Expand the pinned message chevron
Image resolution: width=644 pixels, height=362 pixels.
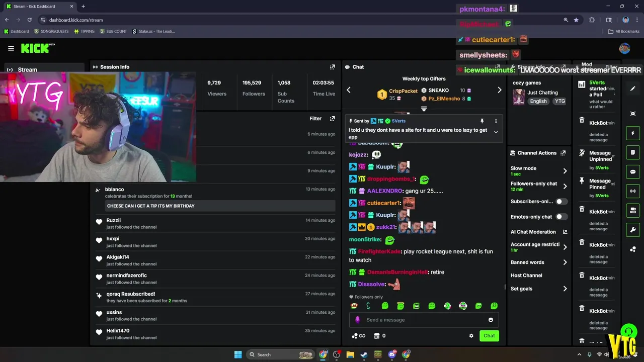coord(496,132)
